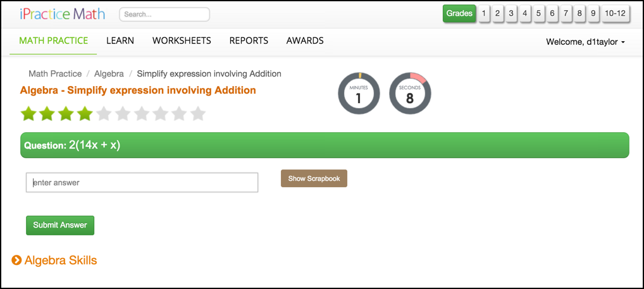Click the fourth green star
Image resolution: width=644 pixels, height=289 pixels.
pyautogui.click(x=85, y=114)
